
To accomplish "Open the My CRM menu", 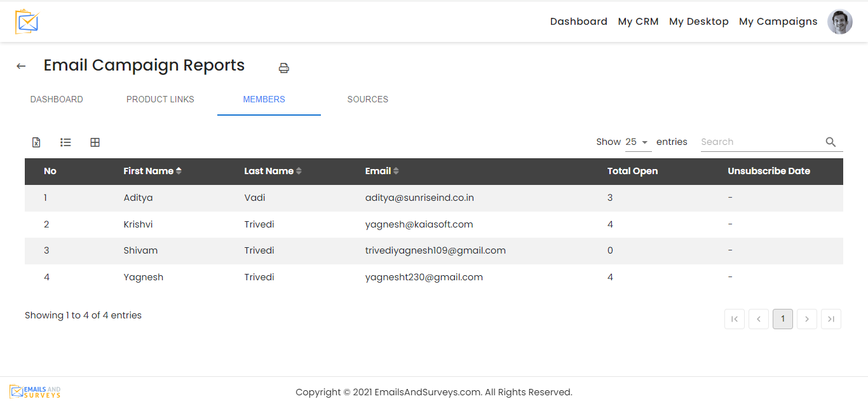I will pyautogui.click(x=638, y=22).
